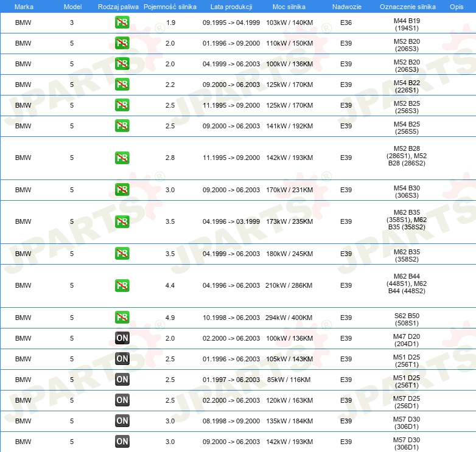Click ON diesel icon in the 142kW / 193KM M57 row

click(122, 442)
